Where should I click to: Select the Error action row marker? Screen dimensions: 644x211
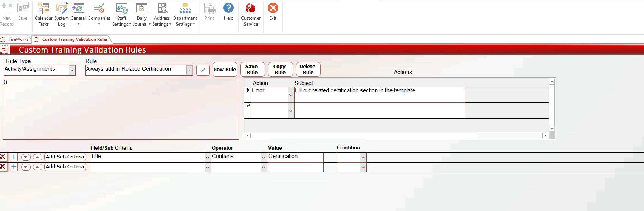pyautogui.click(x=248, y=95)
